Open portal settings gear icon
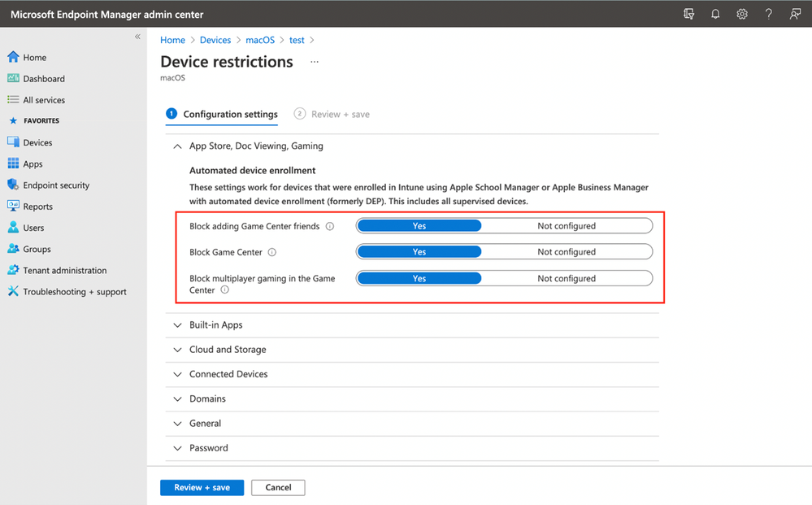 click(742, 14)
